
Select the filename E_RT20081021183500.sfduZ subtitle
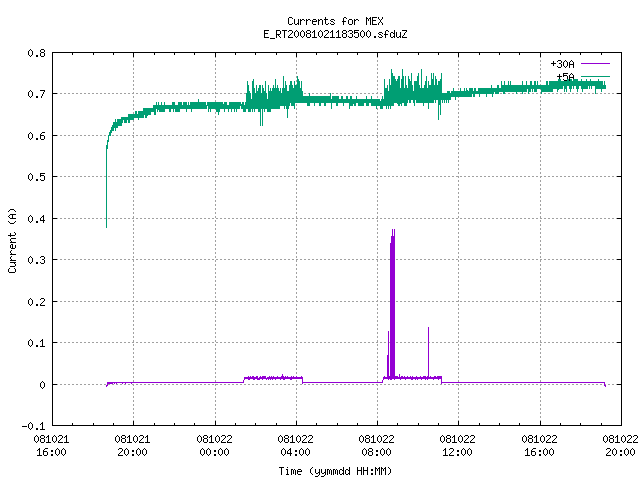(x=335, y=34)
